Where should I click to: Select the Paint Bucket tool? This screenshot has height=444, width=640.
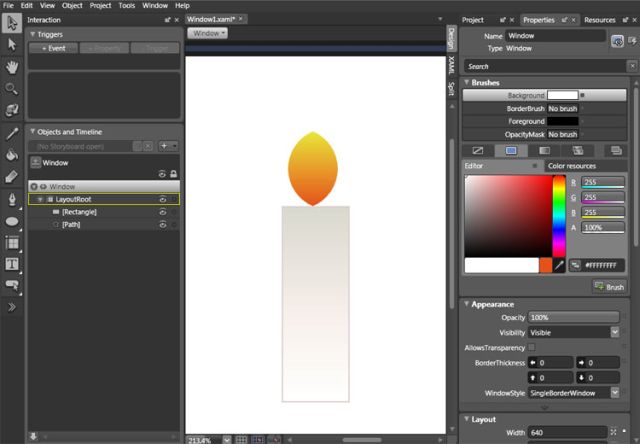click(12, 155)
